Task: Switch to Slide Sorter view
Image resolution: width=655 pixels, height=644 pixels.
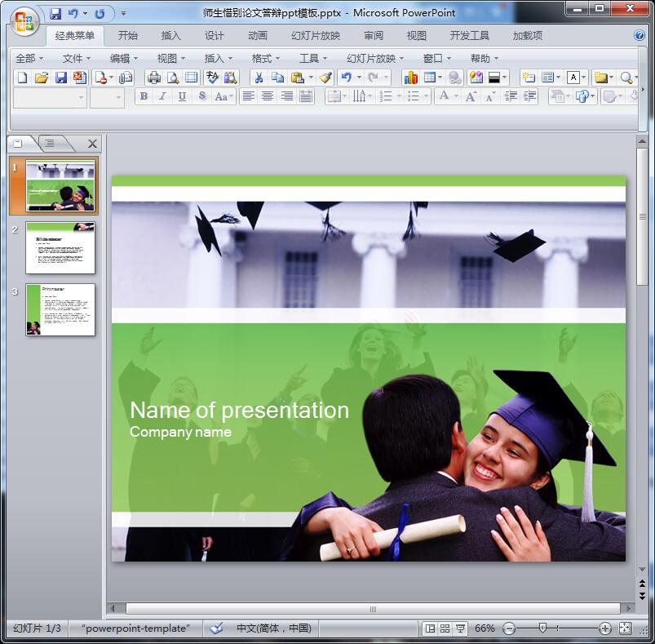Action: [445, 628]
